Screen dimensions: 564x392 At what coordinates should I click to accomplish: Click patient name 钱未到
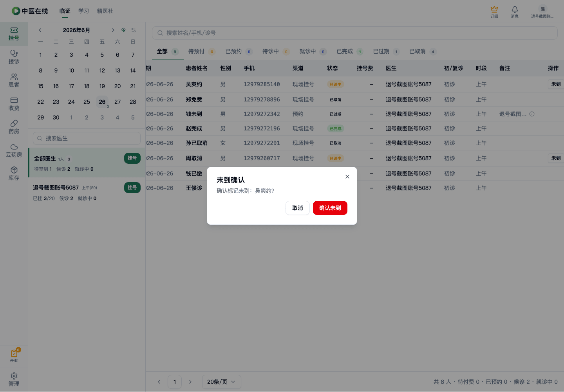click(194, 114)
